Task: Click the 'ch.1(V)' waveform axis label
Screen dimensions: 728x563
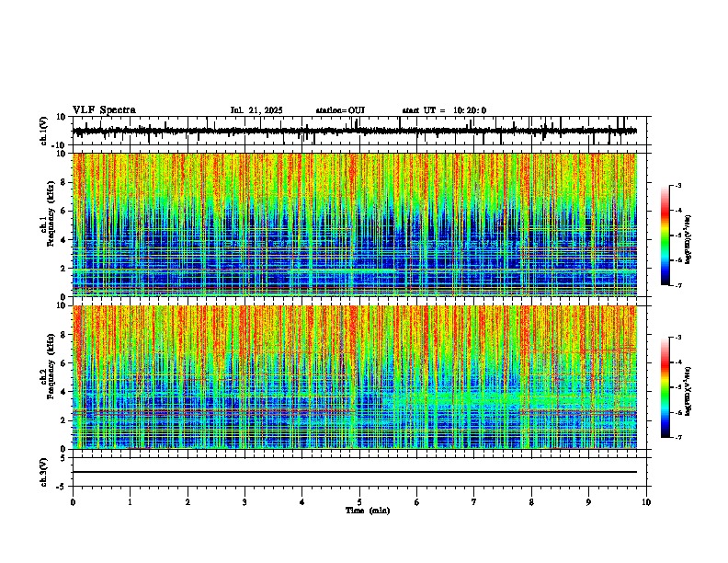Action: [x=44, y=131]
